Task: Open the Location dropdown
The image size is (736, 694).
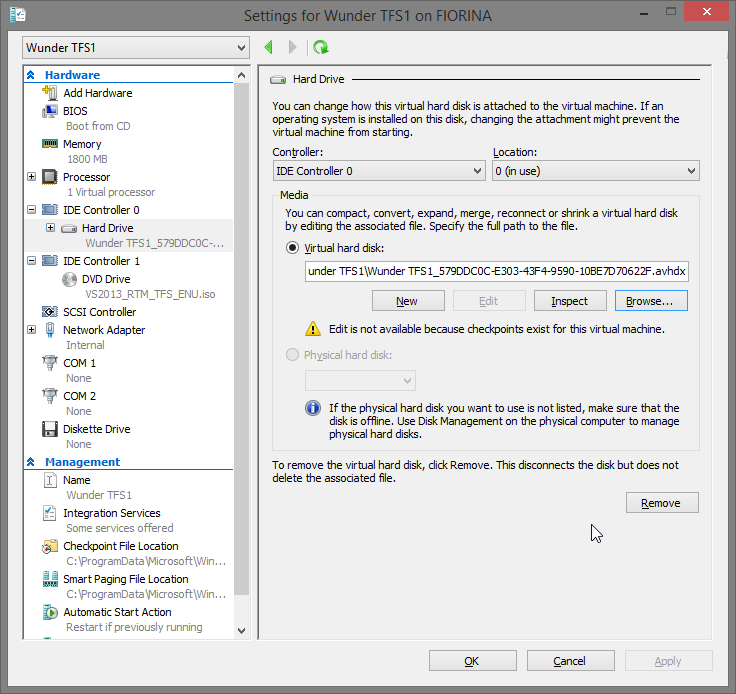Action: pyautogui.click(x=596, y=171)
